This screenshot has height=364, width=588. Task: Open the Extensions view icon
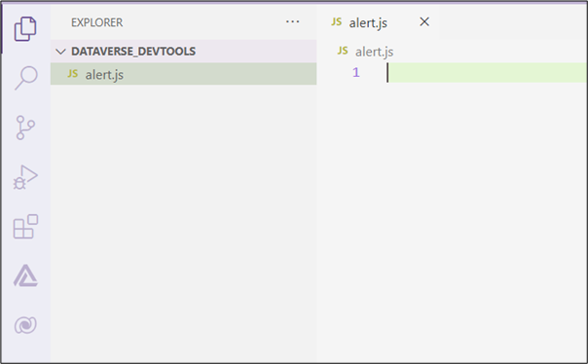pyautogui.click(x=25, y=227)
